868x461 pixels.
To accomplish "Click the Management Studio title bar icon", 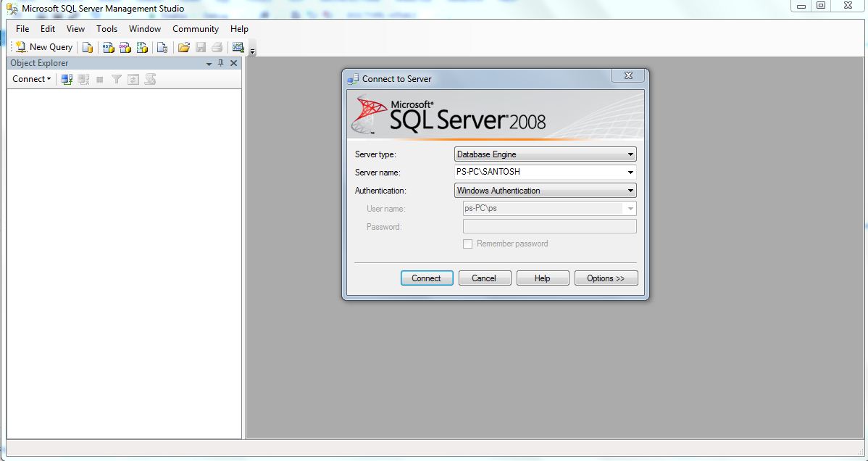I will click(12, 8).
